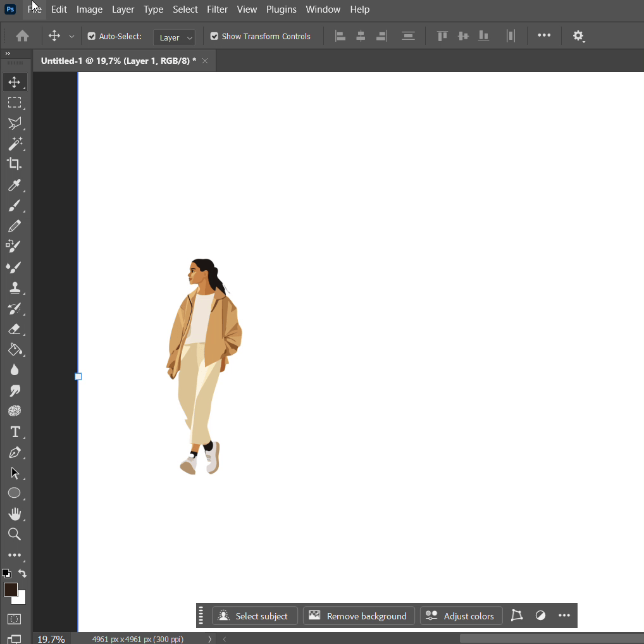The width and height of the screenshot is (644, 644).
Task: Select the Eyedropper tool
Action: click(x=14, y=185)
